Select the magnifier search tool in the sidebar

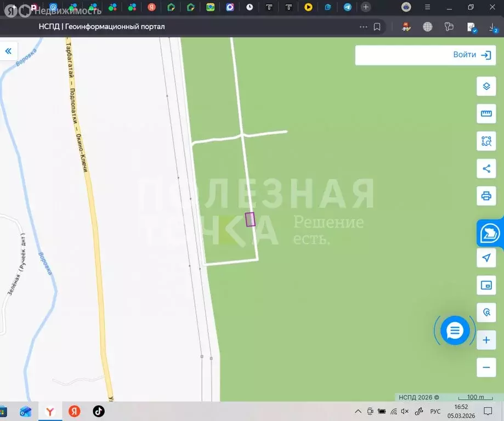[x=486, y=312]
